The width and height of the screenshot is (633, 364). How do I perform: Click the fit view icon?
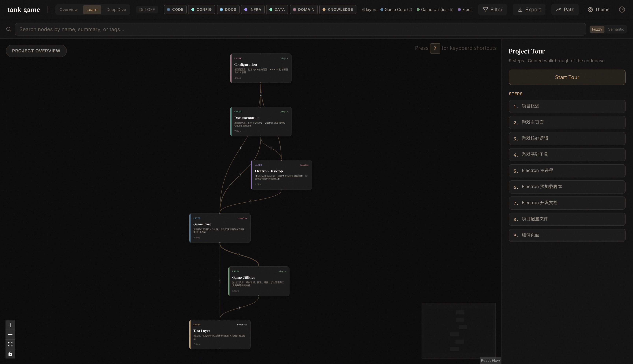pos(10,344)
